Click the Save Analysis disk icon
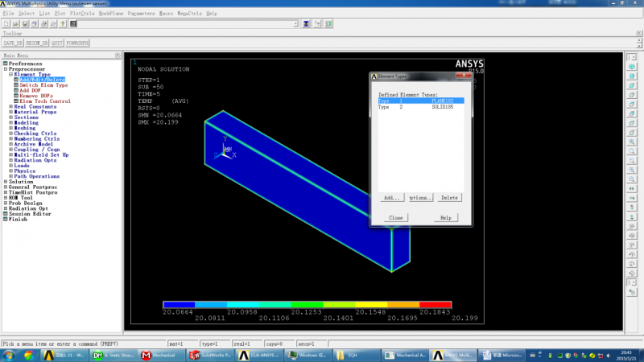 coord(25,24)
